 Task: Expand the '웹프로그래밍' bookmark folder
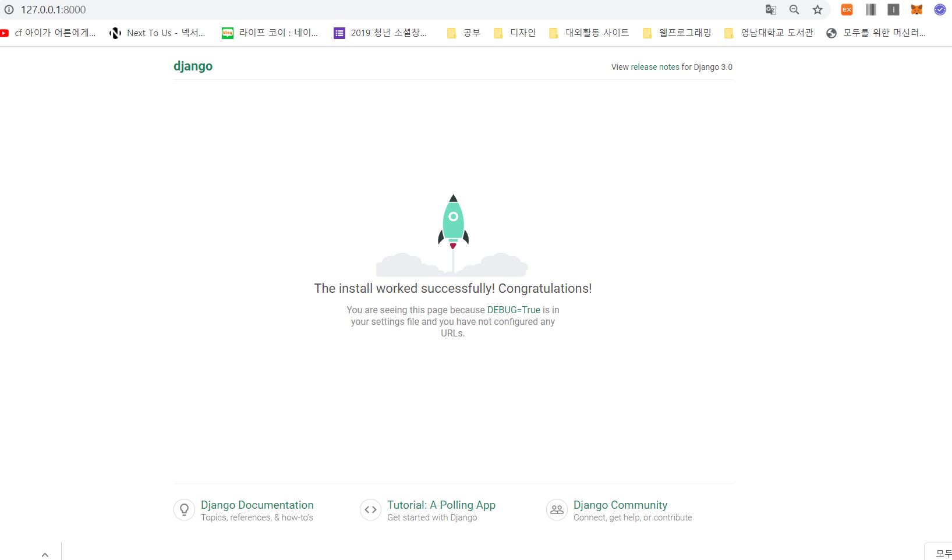click(677, 33)
